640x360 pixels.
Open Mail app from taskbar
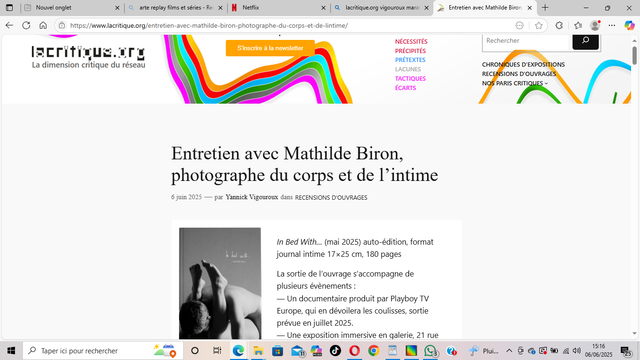coord(297,351)
